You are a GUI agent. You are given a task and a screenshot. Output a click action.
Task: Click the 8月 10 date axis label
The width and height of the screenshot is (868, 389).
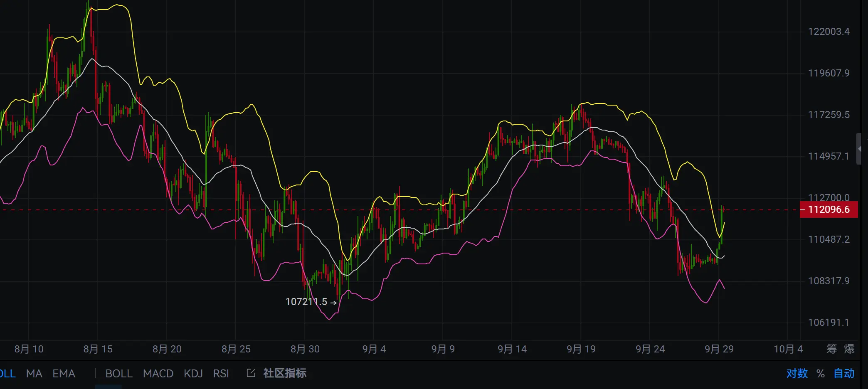29,349
